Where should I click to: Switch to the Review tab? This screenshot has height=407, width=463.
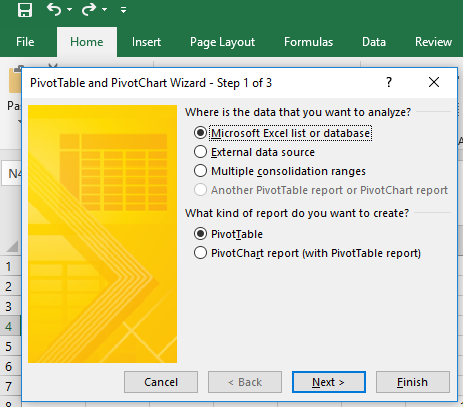(433, 42)
